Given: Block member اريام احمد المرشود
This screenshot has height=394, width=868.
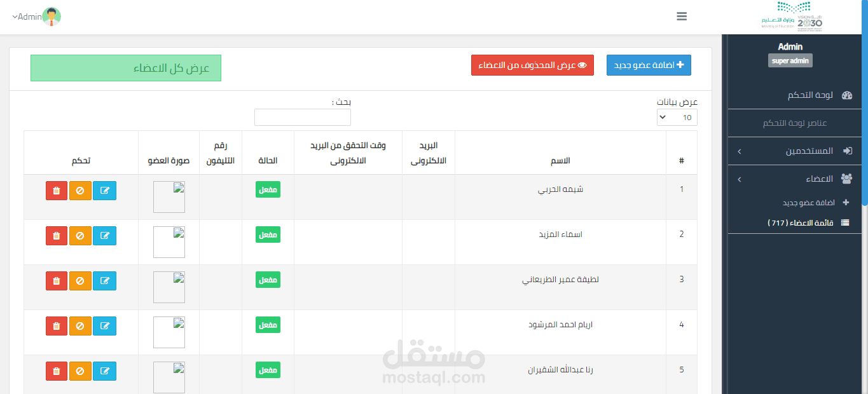Looking at the screenshot, I should [80, 326].
